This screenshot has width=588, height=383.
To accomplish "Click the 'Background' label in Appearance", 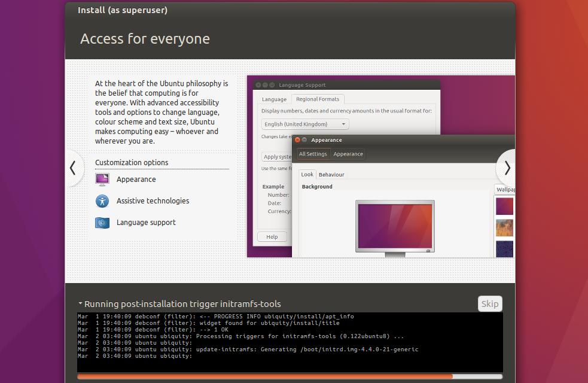I will (x=317, y=187).
